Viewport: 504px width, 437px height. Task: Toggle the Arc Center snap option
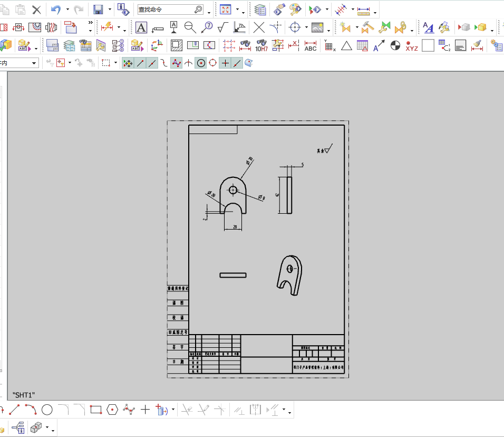tap(201, 63)
